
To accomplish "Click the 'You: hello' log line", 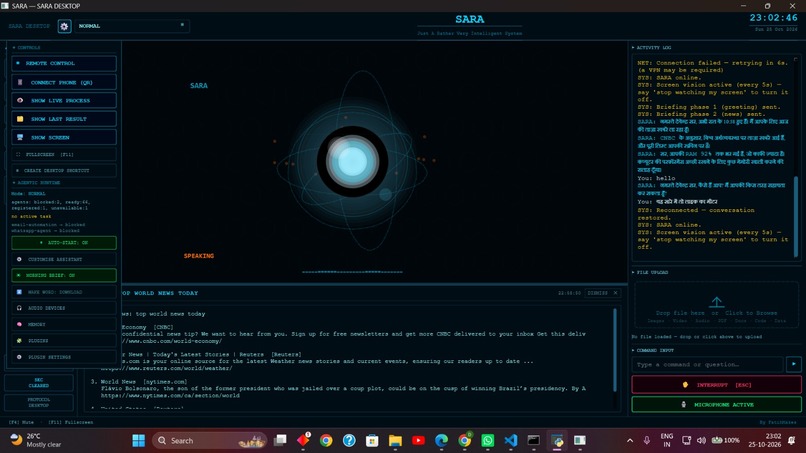I will coord(656,178).
